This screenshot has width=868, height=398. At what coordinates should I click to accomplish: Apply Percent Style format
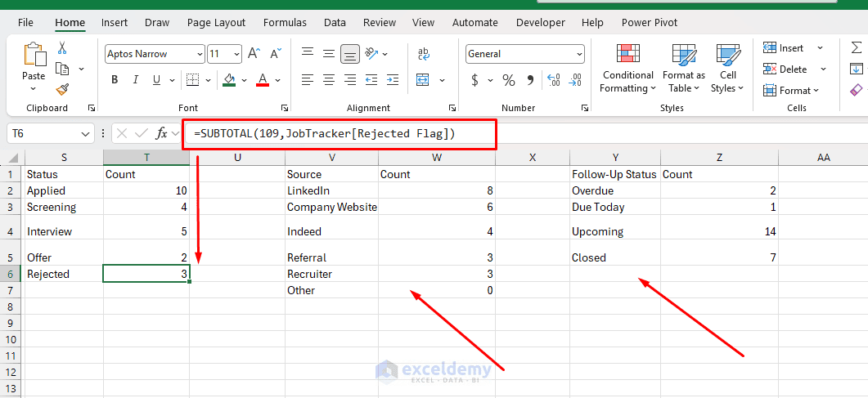(x=509, y=80)
